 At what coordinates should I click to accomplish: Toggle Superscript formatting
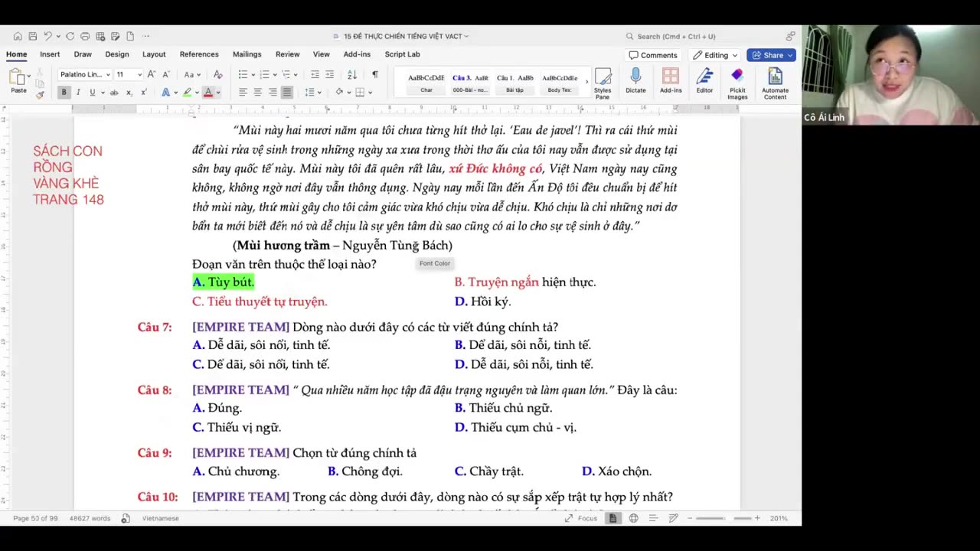[x=143, y=92]
